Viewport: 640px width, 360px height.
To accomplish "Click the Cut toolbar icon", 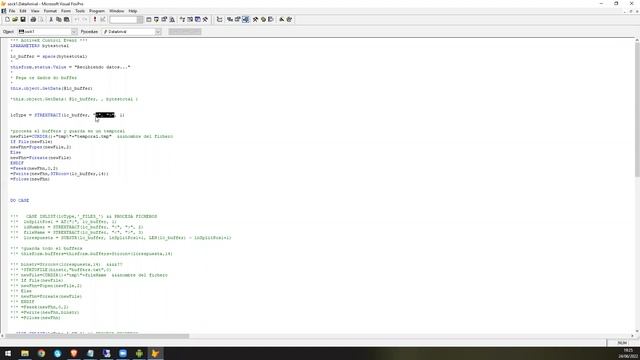I will pos(51,19).
